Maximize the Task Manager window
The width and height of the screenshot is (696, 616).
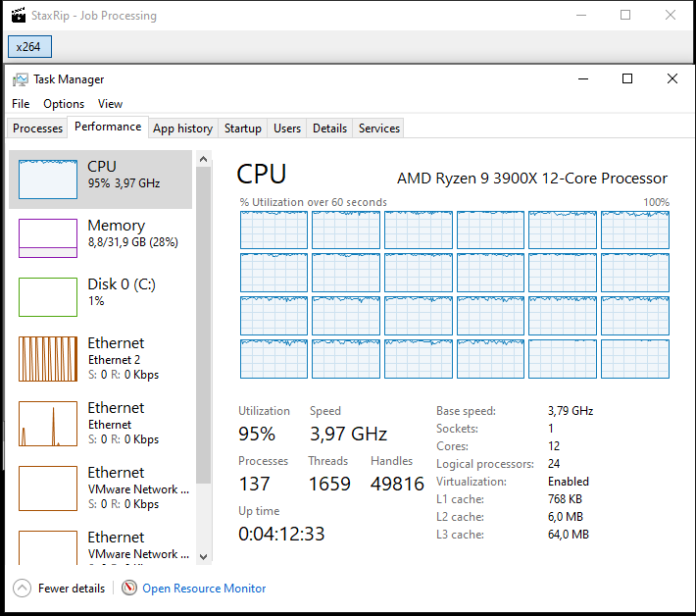[627, 79]
